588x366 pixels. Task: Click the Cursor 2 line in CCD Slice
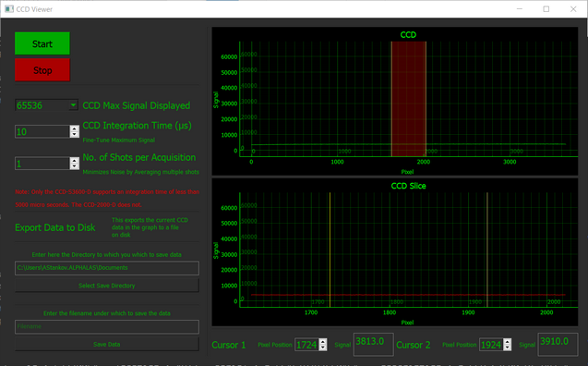487,250
